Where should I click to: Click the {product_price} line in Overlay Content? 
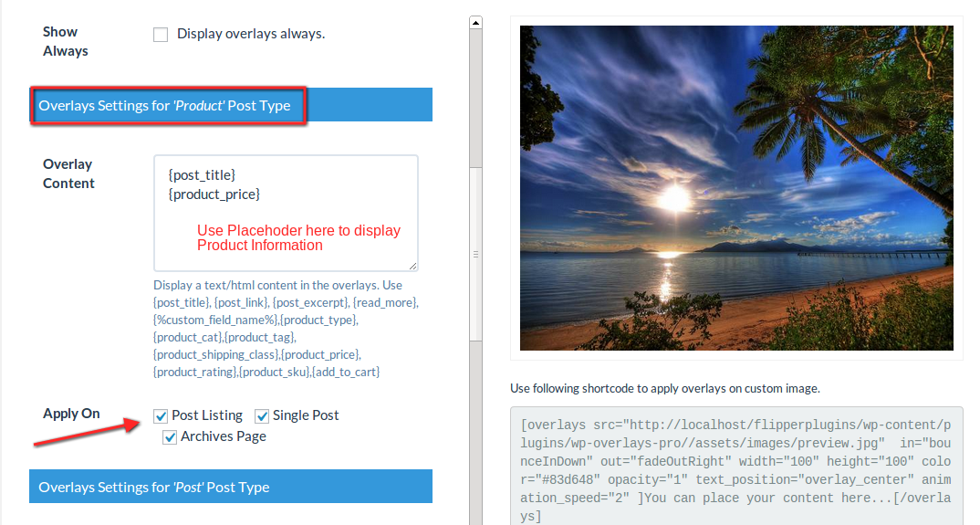214,194
